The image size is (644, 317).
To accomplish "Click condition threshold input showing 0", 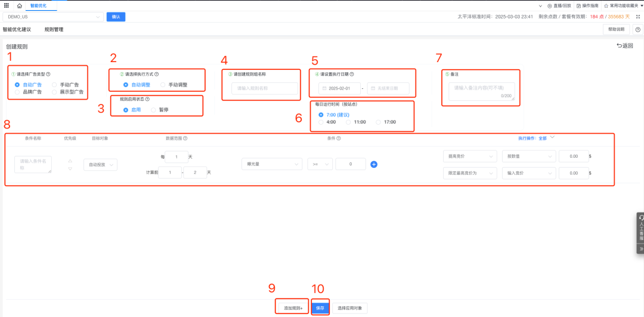I will [x=351, y=164].
